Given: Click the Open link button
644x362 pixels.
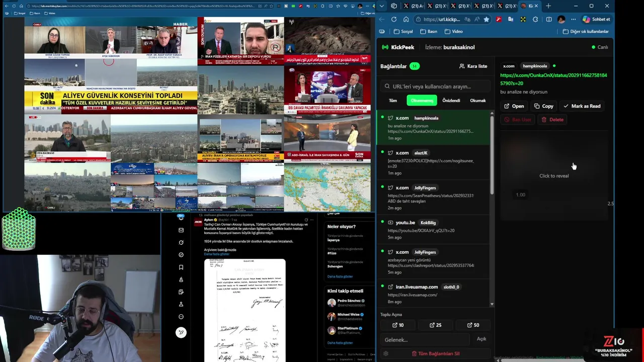Looking at the screenshot, I should pos(514,106).
